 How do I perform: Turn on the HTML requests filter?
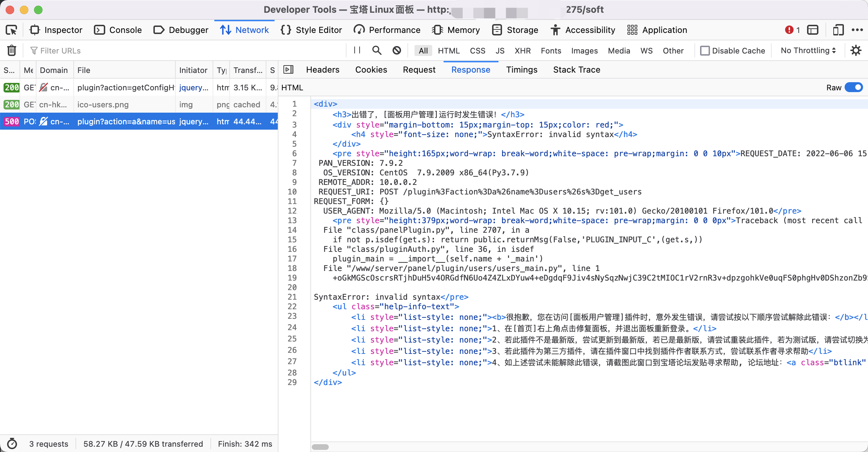click(x=449, y=51)
